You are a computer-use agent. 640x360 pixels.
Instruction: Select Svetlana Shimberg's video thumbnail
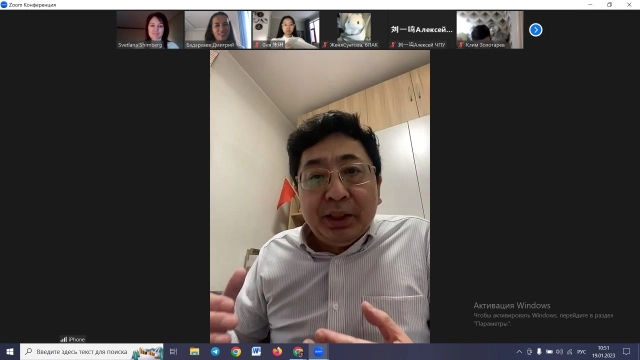coord(150,30)
